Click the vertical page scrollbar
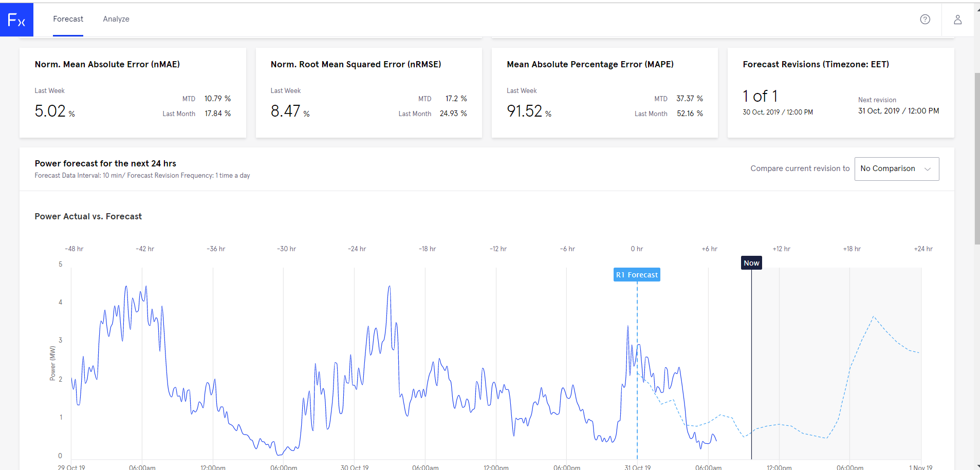The height and width of the screenshot is (470, 980). coord(977,158)
